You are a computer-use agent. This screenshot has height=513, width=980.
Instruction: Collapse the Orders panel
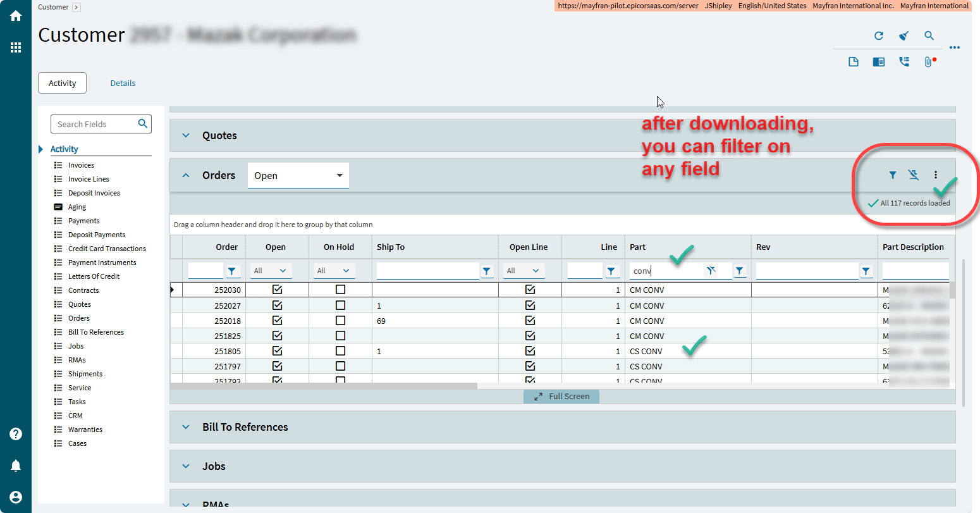click(x=186, y=175)
